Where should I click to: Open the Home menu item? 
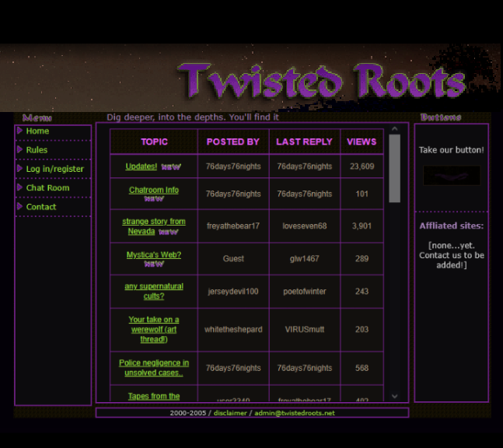point(37,131)
